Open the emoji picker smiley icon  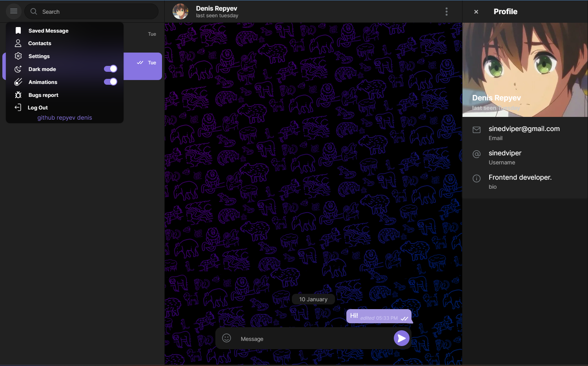pos(226,338)
